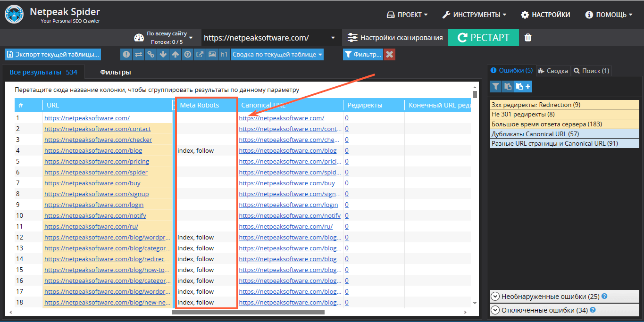The image size is (644, 322).
Task: Click the up arrow toolbar icon
Action: [175, 54]
